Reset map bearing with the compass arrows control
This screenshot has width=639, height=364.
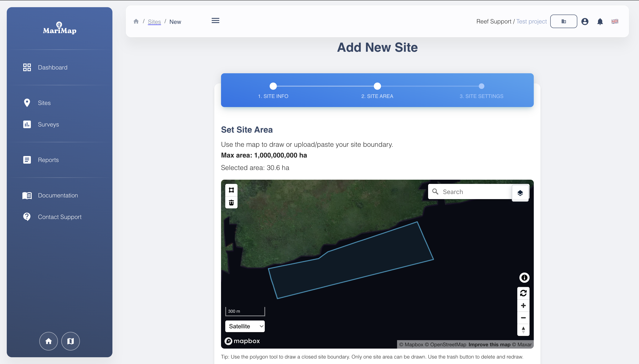(x=523, y=330)
